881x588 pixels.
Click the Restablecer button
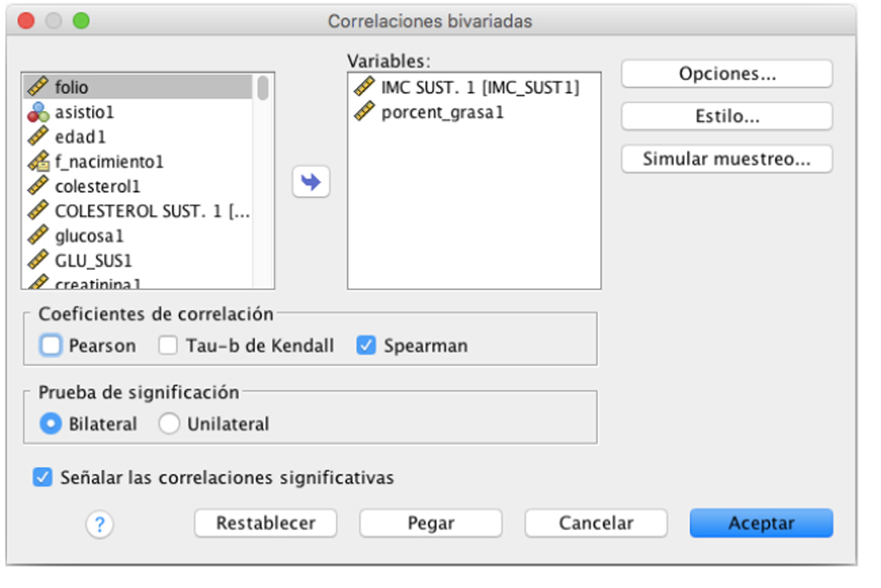click(265, 523)
